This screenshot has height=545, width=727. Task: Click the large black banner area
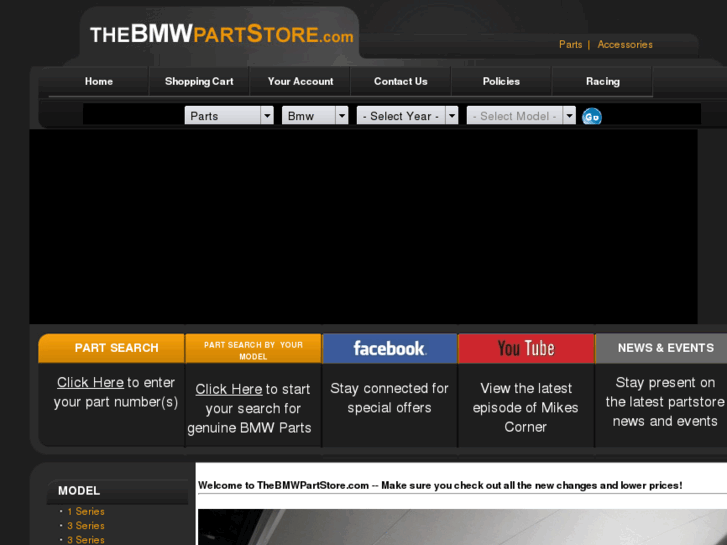tap(364, 226)
